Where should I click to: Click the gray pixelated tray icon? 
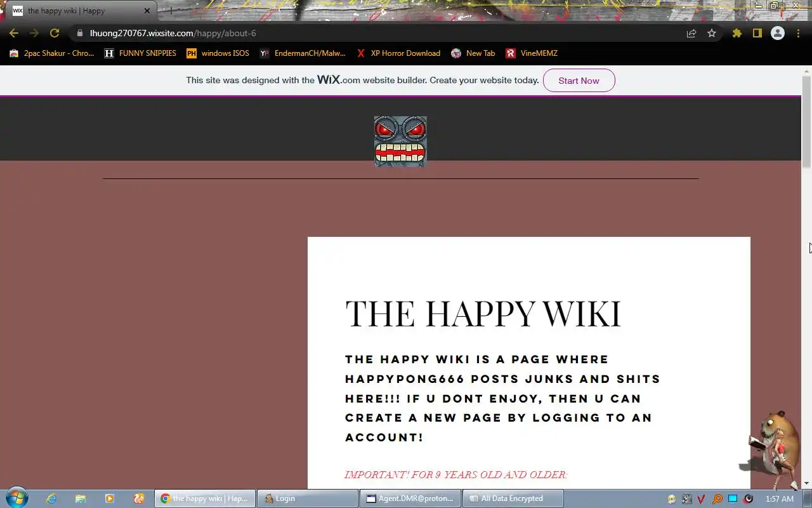click(x=687, y=499)
